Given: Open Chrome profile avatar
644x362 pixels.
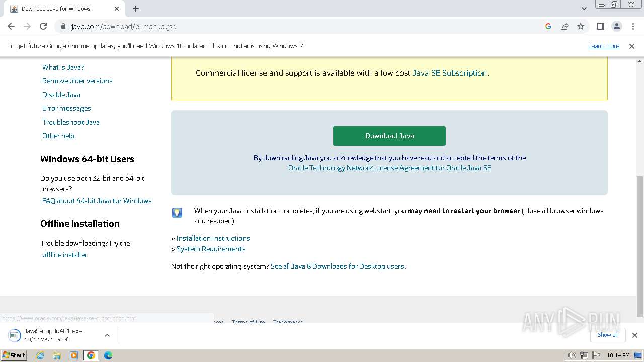Looking at the screenshot, I should click(x=617, y=26).
